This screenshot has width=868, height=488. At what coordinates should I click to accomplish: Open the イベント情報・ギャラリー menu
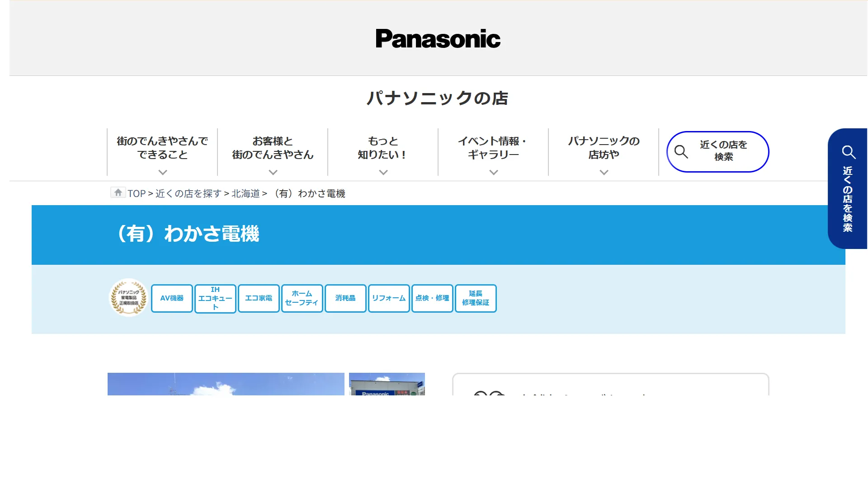click(x=493, y=152)
